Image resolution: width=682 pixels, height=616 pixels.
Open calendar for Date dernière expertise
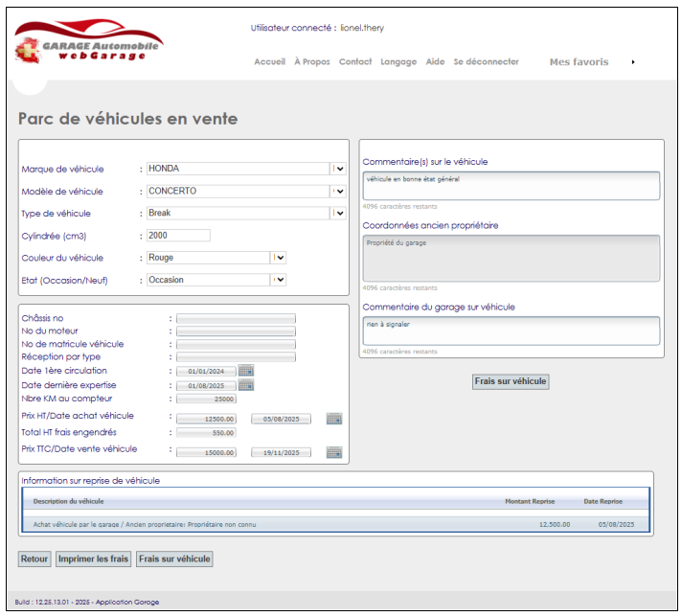click(246, 385)
